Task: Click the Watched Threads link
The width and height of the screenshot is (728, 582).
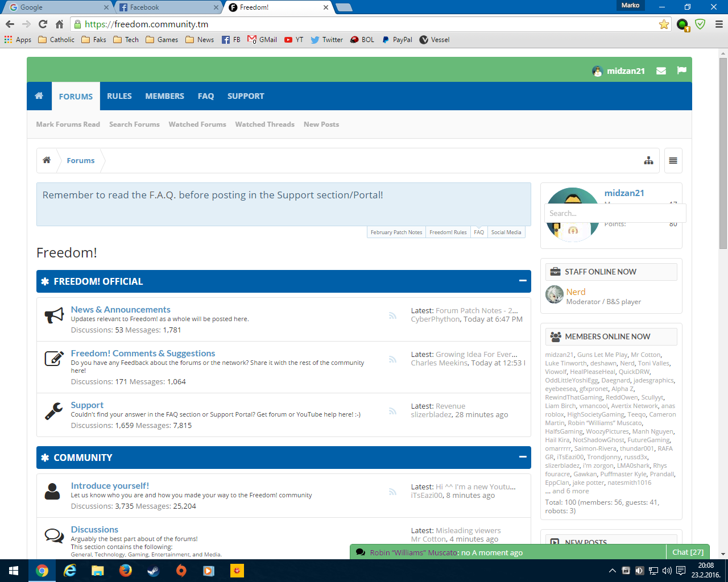Action: [x=264, y=124]
